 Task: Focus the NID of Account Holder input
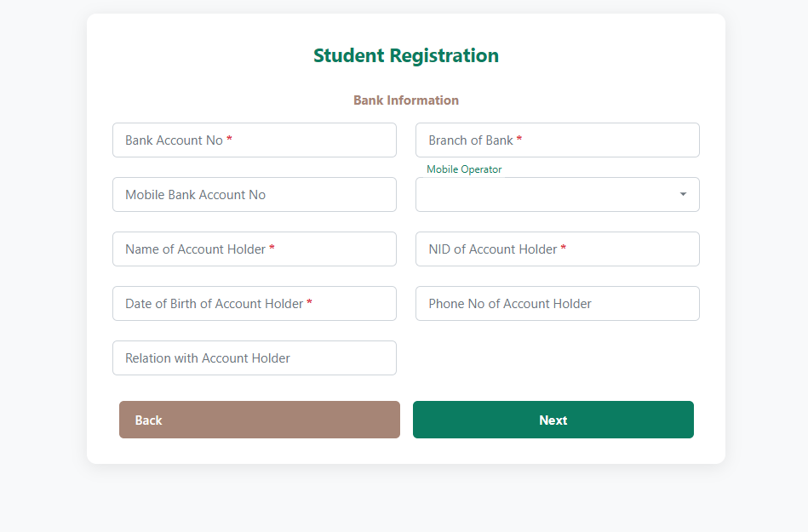(557, 249)
